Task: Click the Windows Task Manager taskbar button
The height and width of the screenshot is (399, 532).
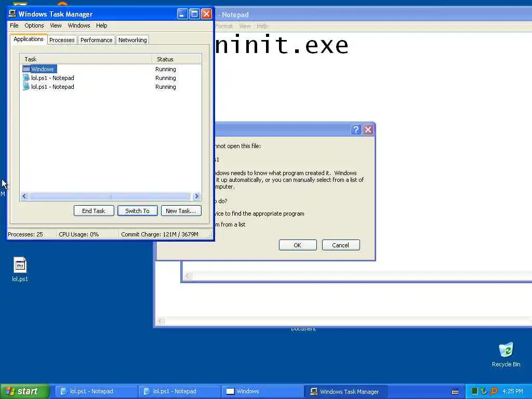Action: point(345,391)
